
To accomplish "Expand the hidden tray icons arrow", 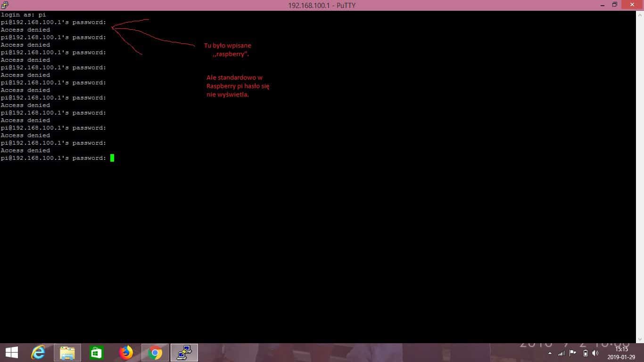I will (x=550, y=353).
